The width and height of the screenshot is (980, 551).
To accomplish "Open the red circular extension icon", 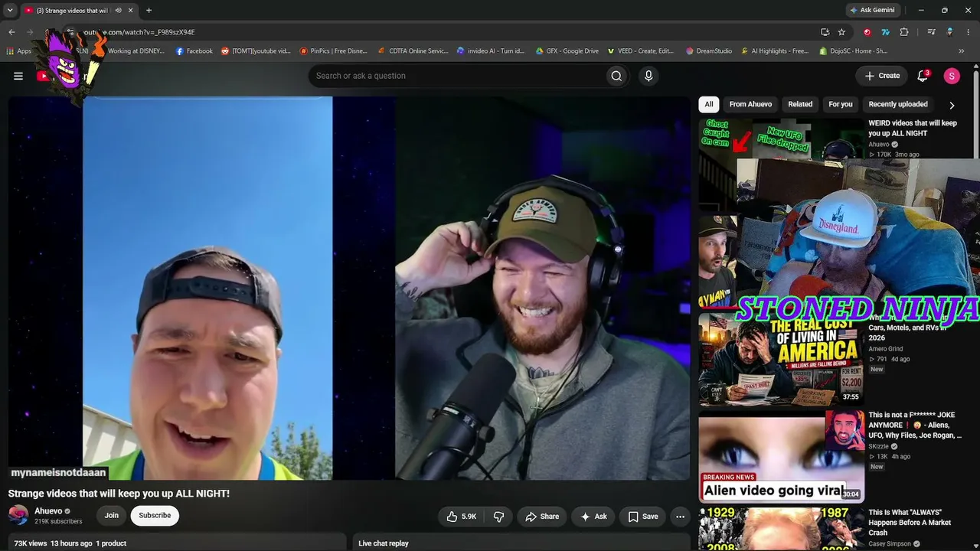I will (867, 32).
